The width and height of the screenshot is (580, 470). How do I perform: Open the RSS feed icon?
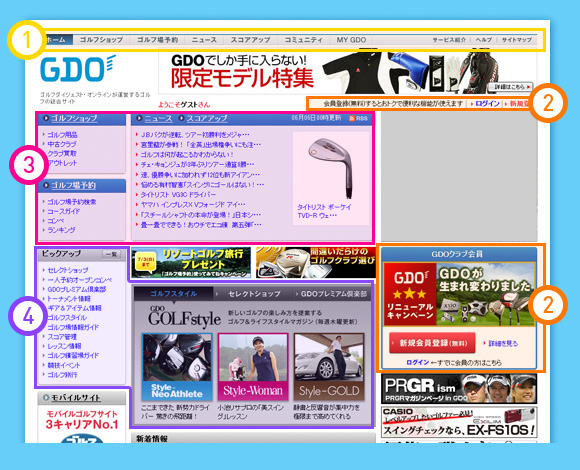point(358,118)
